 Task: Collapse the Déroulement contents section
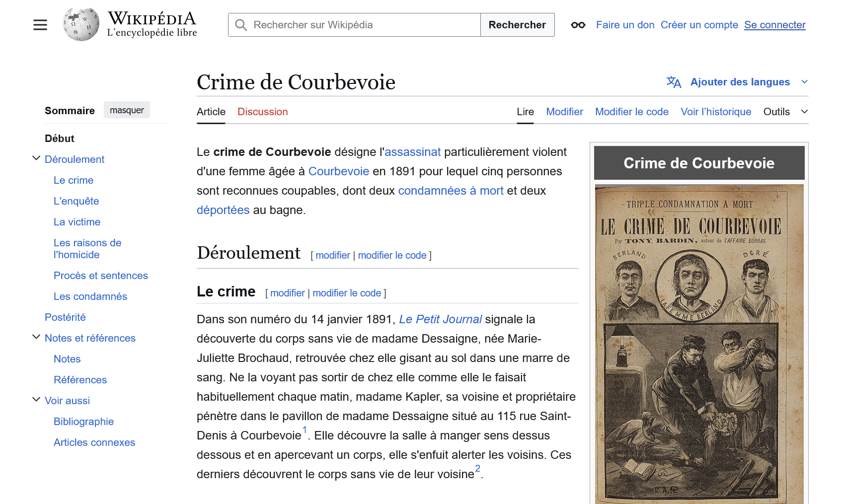point(36,158)
